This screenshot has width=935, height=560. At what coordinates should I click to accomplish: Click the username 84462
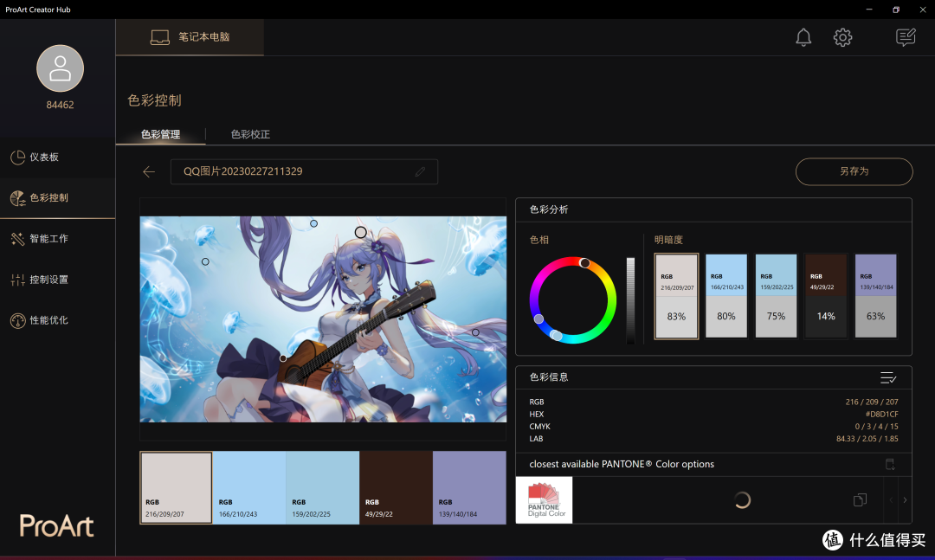[61, 105]
